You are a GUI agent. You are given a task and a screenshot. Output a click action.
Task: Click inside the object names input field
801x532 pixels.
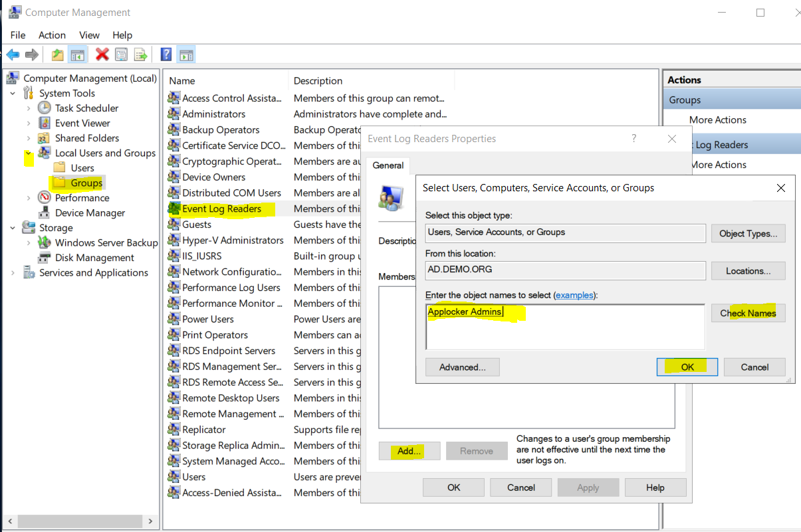(565, 325)
